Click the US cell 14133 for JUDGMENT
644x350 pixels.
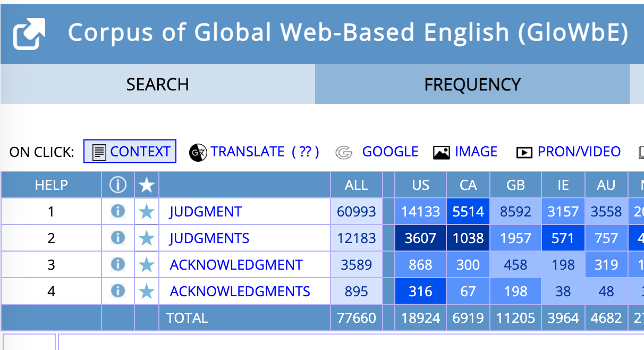coord(421,212)
